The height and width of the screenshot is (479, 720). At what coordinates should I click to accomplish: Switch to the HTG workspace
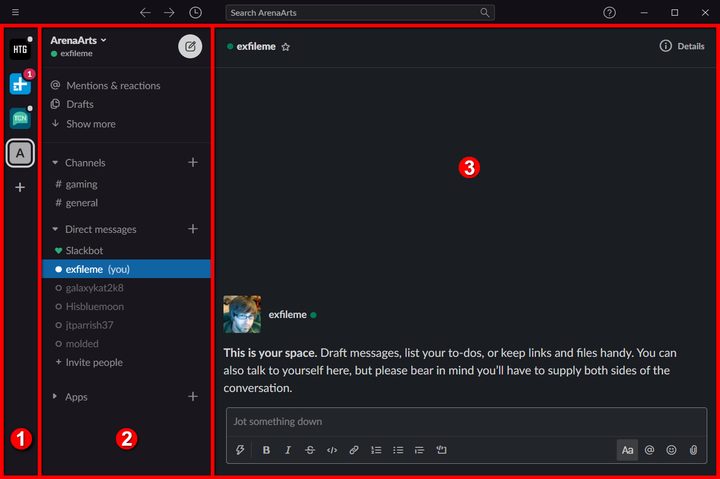pyautogui.click(x=20, y=49)
